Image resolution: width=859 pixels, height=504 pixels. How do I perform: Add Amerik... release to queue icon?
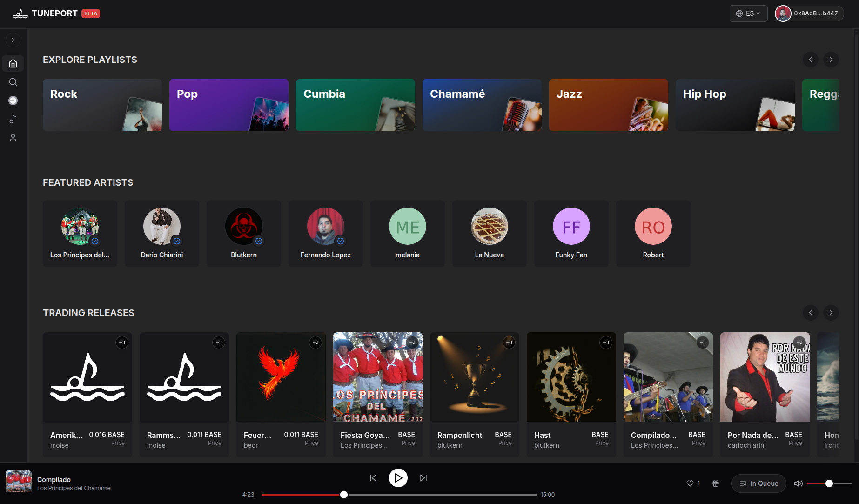click(122, 343)
